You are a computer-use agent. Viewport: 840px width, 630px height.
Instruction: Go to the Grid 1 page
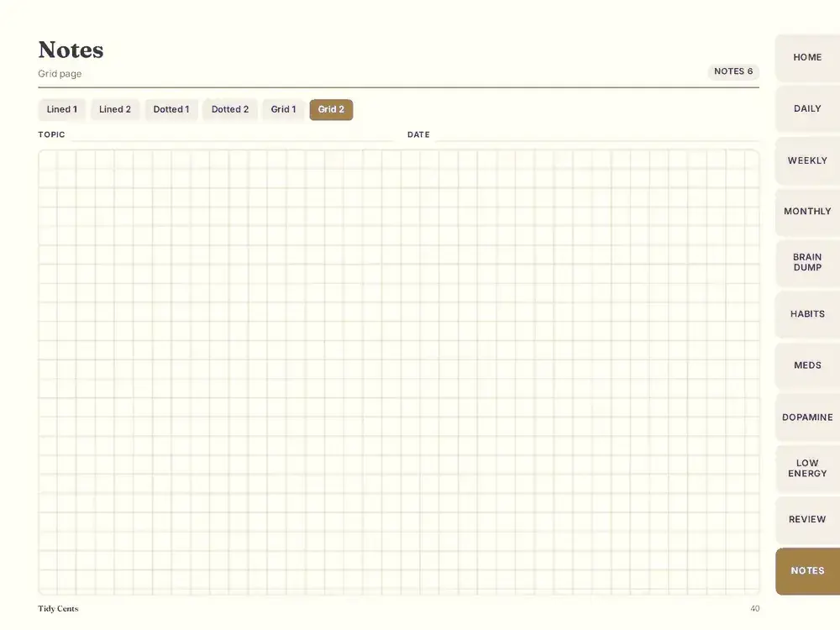point(283,109)
